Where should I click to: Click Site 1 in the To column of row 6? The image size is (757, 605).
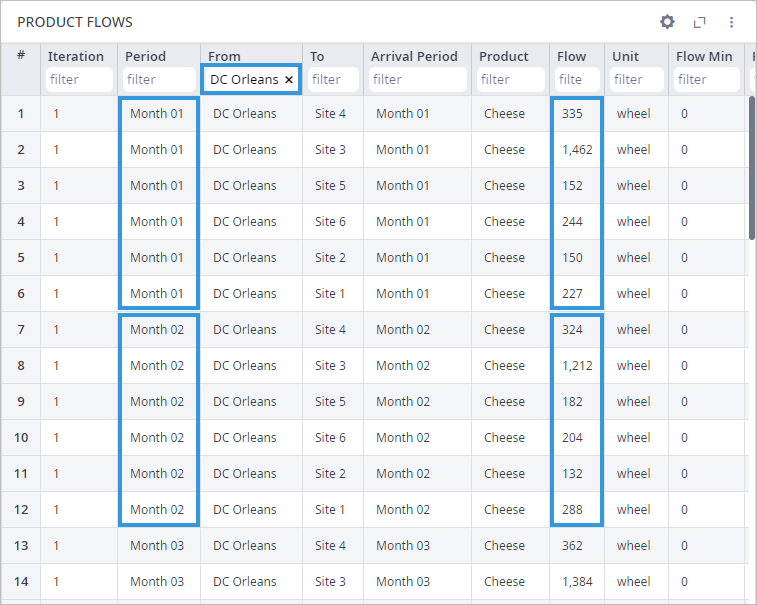[x=330, y=294]
